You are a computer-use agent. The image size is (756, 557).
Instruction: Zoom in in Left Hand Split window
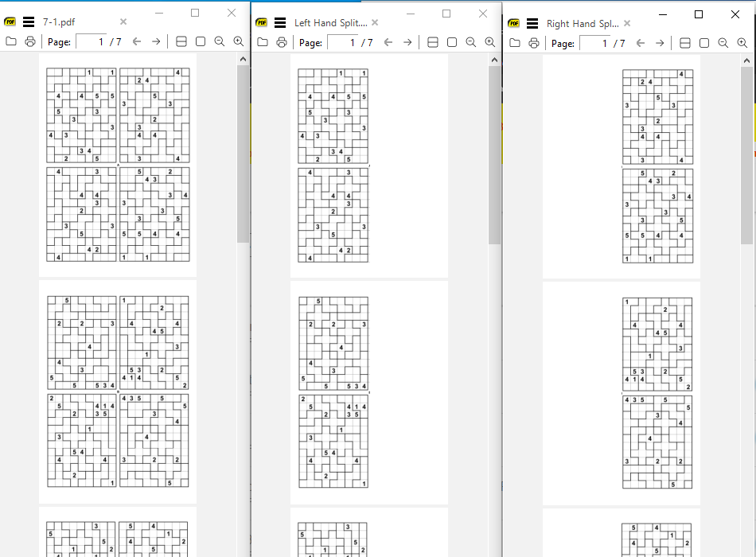point(490,42)
